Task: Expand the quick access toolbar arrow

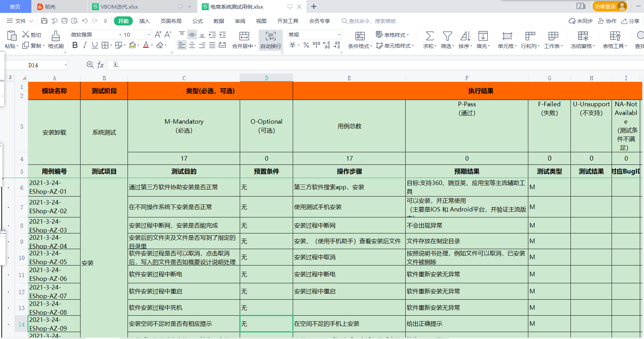Action: tap(106, 21)
